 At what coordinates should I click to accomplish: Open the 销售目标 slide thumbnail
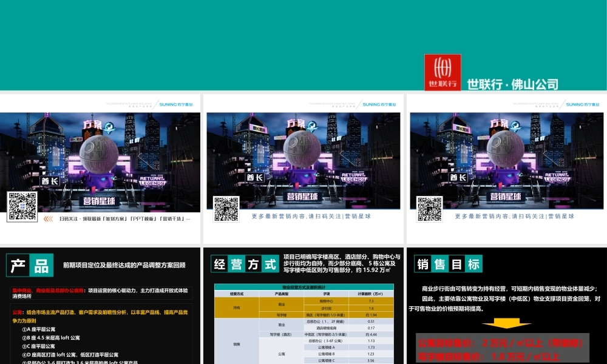click(x=506, y=305)
